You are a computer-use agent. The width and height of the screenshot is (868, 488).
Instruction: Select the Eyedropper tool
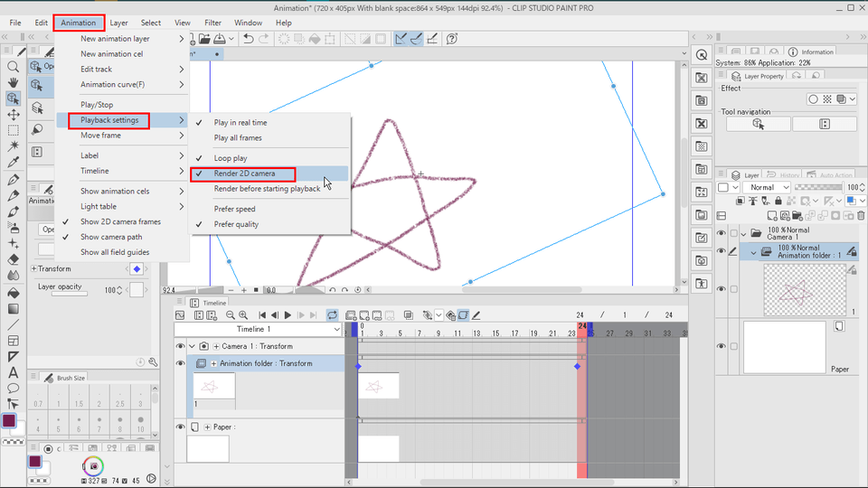[x=14, y=162]
